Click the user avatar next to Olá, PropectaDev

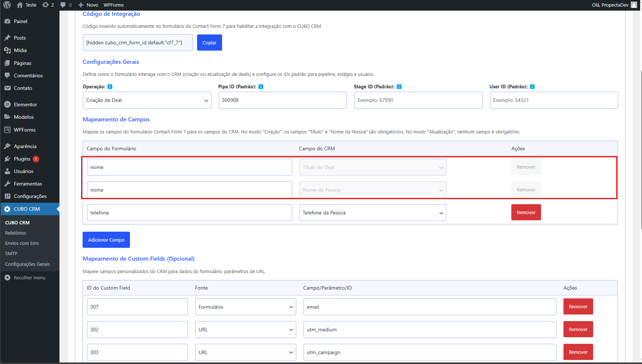pyautogui.click(x=634, y=5)
